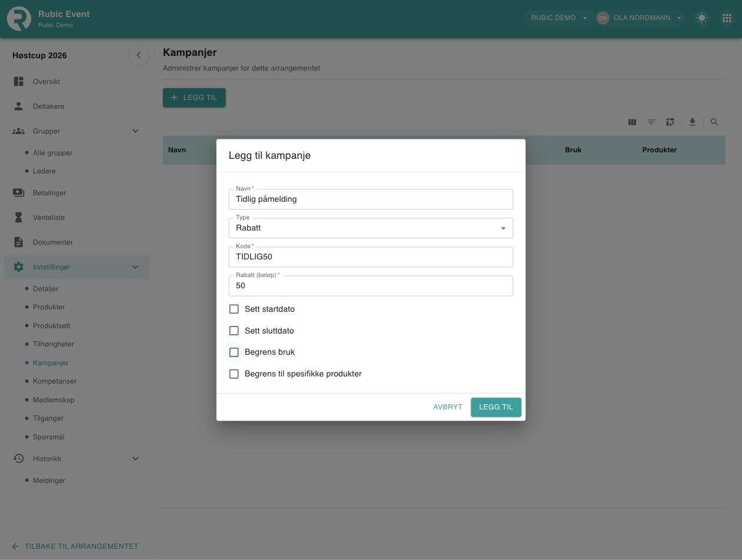Collapse the Grupper section chevron
742x560 pixels.
pyautogui.click(x=135, y=131)
